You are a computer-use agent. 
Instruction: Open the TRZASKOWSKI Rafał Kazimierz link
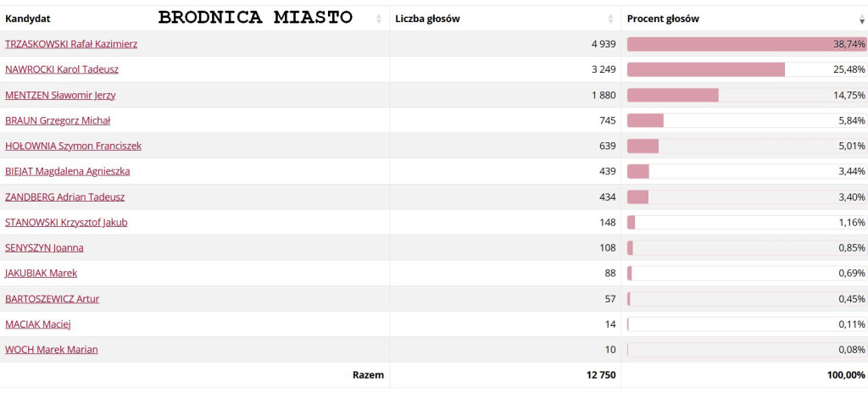tap(71, 44)
